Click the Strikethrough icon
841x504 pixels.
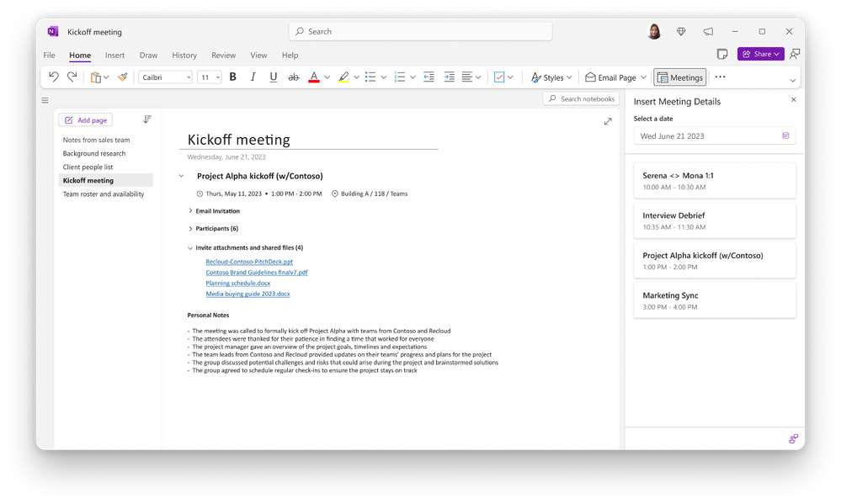point(293,77)
